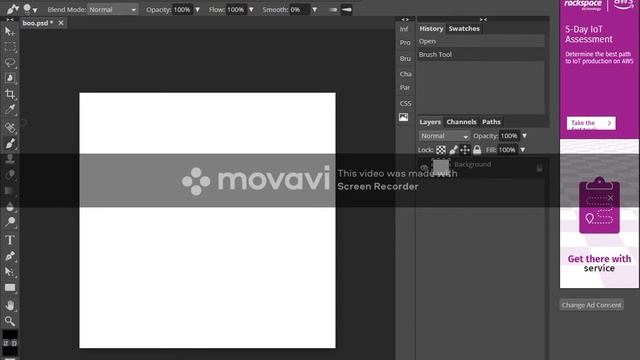Screen dimensions: 640x360
Task: Select the Open history state
Action: [481, 41]
